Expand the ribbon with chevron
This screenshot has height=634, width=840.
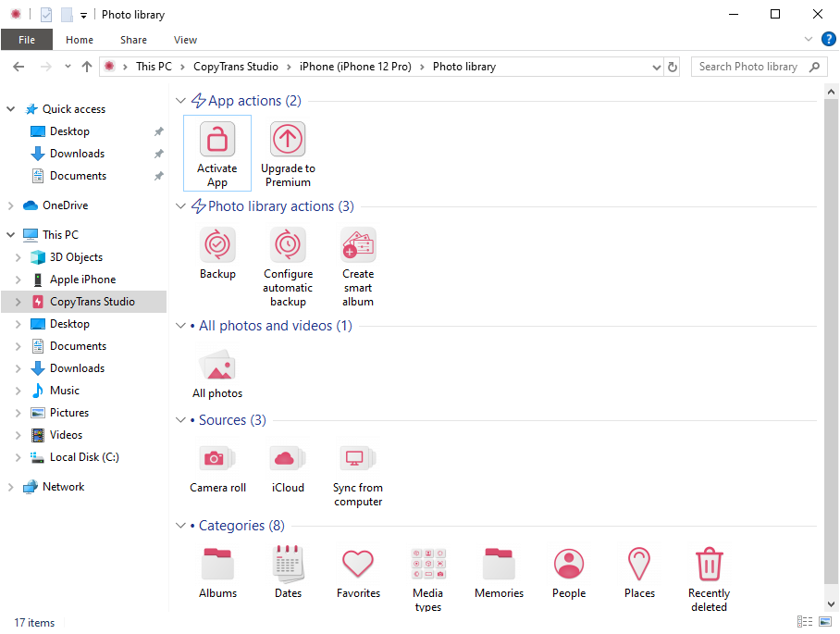[809, 39]
